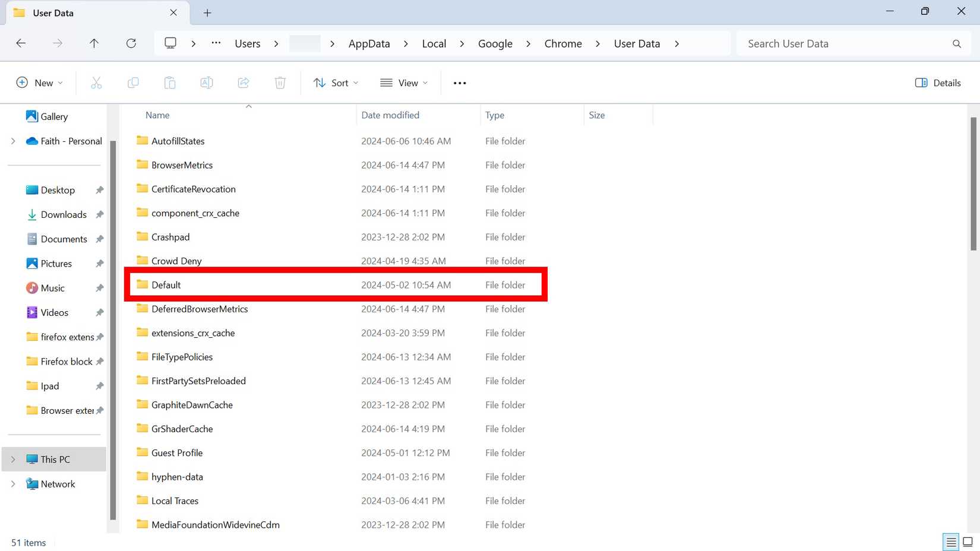The height and width of the screenshot is (551, 980).
Task: Refresh the User Data folder view
Action: pos(131,43)
